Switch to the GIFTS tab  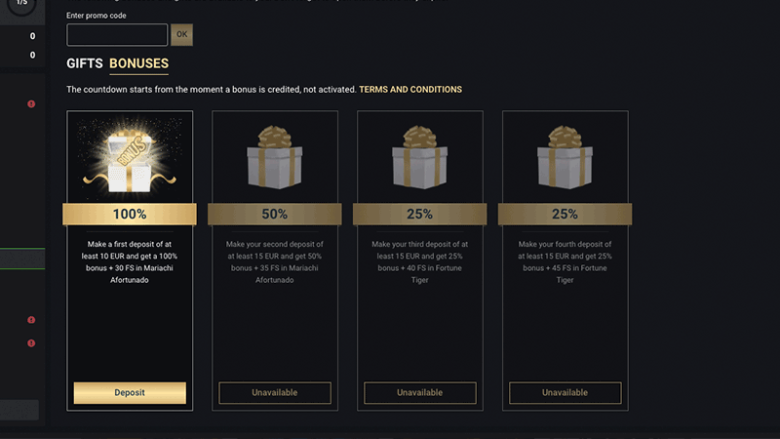[85, 64]
